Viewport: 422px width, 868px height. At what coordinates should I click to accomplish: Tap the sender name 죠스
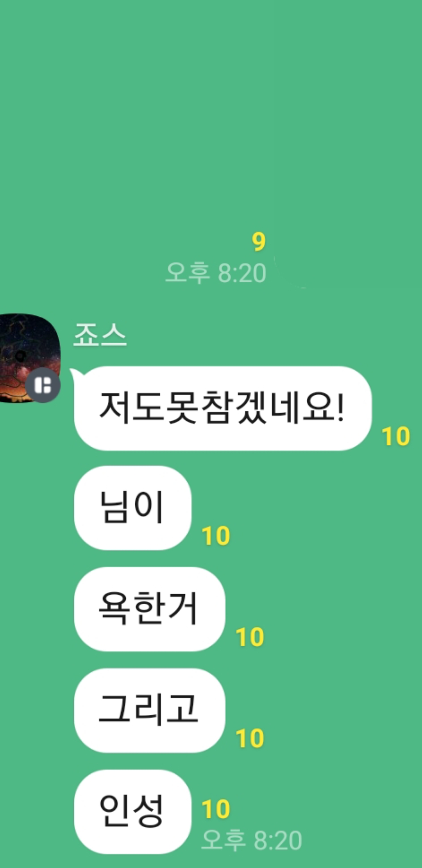click(100, 335)
